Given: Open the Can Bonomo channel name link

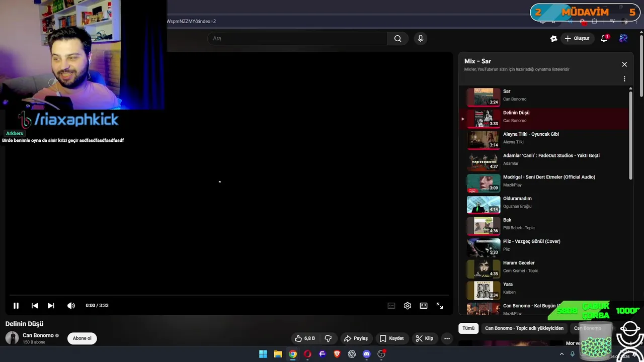Looking at the screenshot, I should tap(38, 335).
